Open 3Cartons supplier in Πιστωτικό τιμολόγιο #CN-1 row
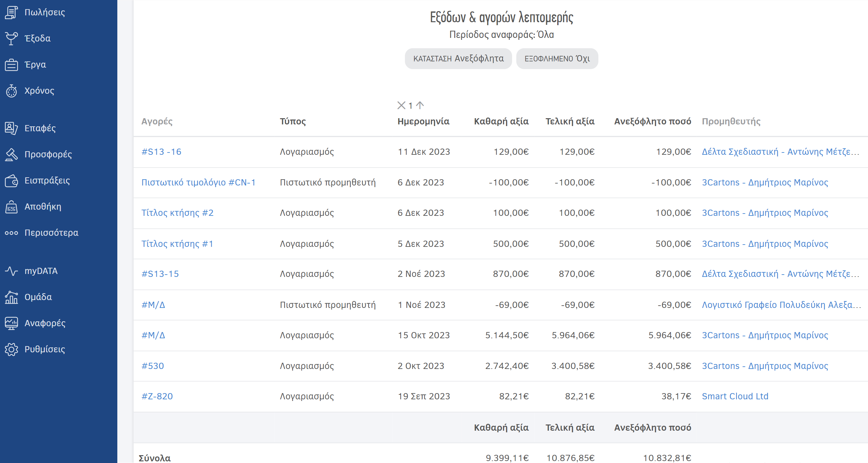The width and height of the screenshot is (868, 463). pyautogui.click(x=764, y=183)
